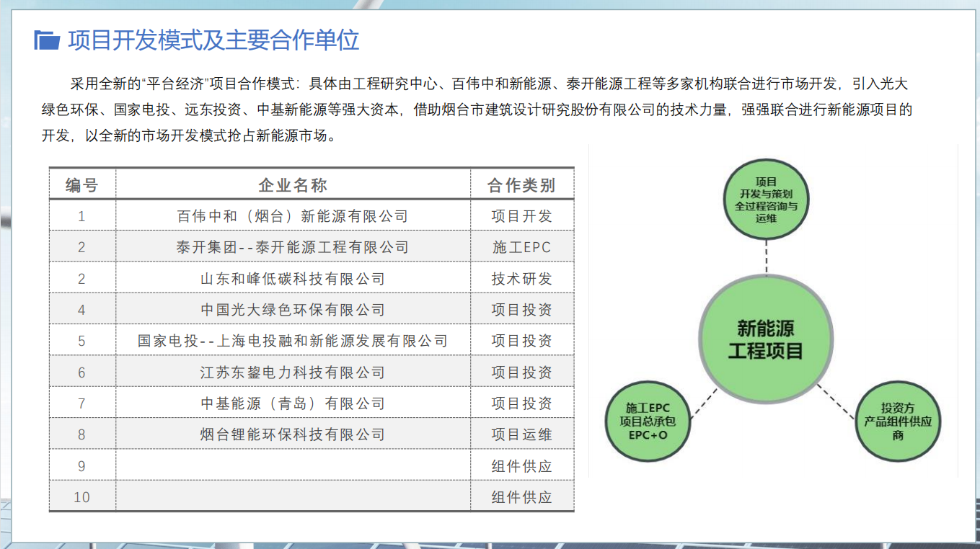Click the 泰开集团--泰开能源工程有限公司 cell

[293, 247]
